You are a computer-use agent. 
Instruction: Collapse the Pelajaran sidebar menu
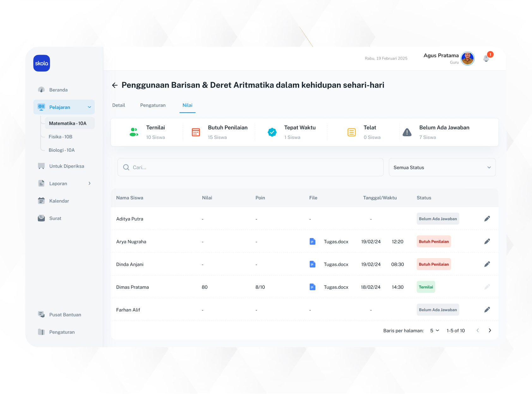[x=89, y=107]
